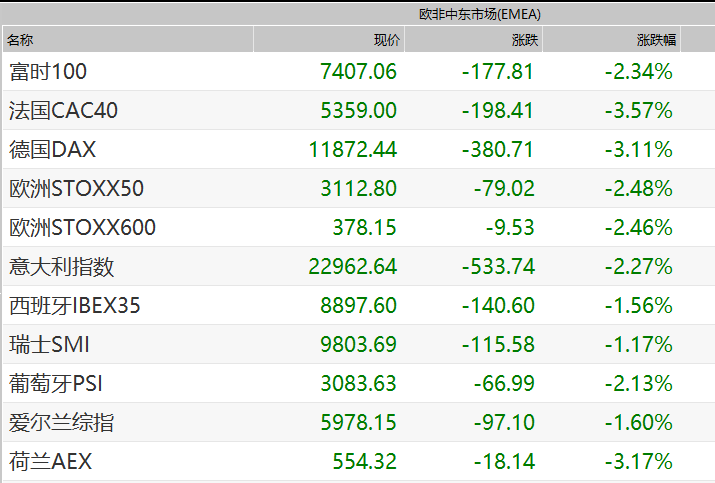This screenshot has width=715, height=483.
Task: Select the 22962.64 price value
Action: click(x=353, y=266)
